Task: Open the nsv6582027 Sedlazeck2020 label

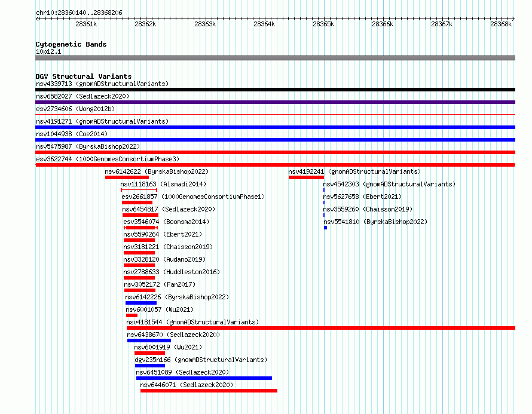Action: coord(82,96)
